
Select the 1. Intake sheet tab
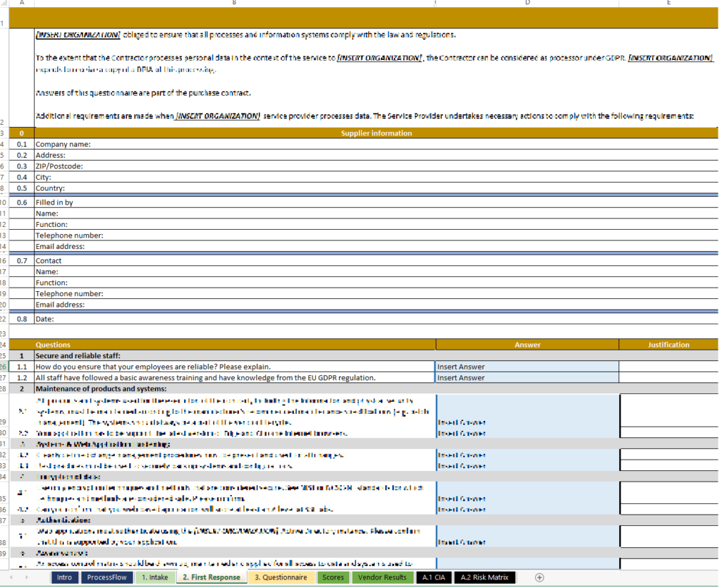(155, 577)
